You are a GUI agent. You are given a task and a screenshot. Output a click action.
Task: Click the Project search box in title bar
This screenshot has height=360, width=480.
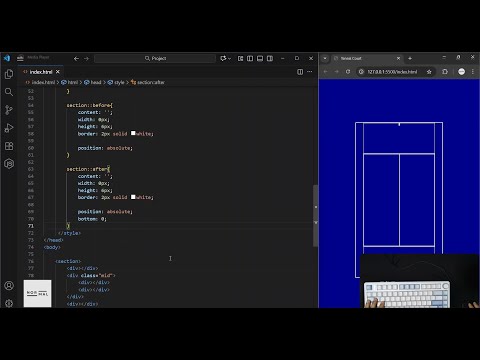pyautogui.click(x=155, y=59)
